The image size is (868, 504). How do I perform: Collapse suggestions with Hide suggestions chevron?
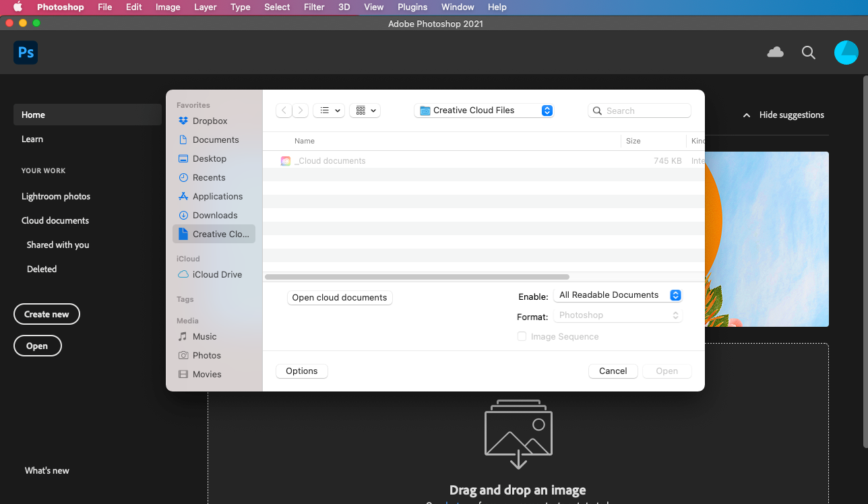tap(747, 115)
